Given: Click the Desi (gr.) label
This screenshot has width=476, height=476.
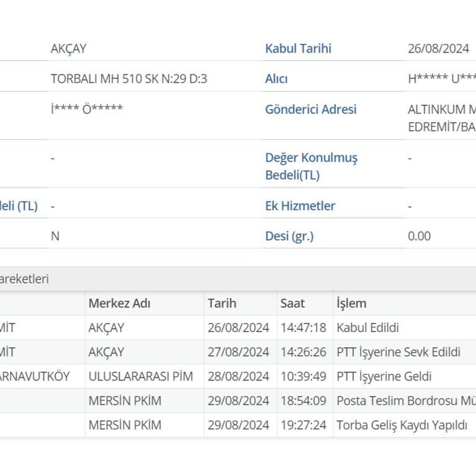Looking at the screenshot, I should (289, 236).
